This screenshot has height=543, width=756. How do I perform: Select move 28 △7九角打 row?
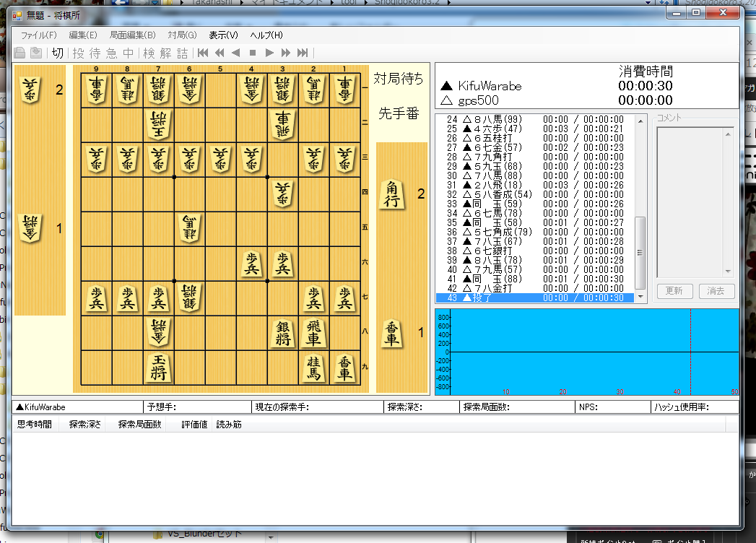coord(535,157)
